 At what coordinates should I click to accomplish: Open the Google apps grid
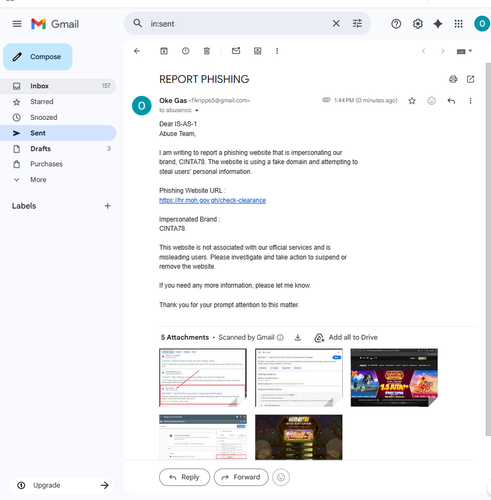pos(459,24)
